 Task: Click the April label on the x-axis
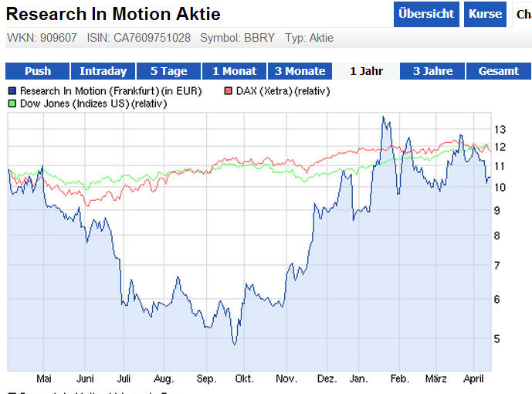point(473,379)
